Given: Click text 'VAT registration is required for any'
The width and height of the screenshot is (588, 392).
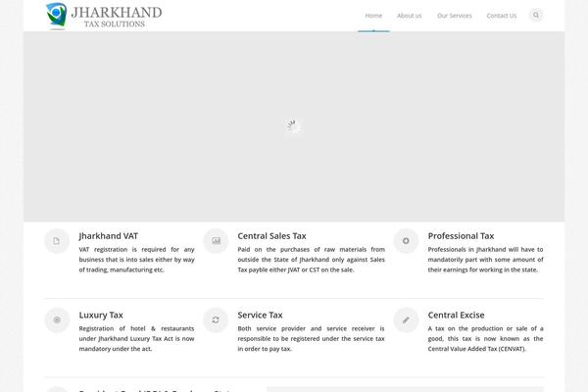Looking at the screenshot, I should click(x=136, y=250).
